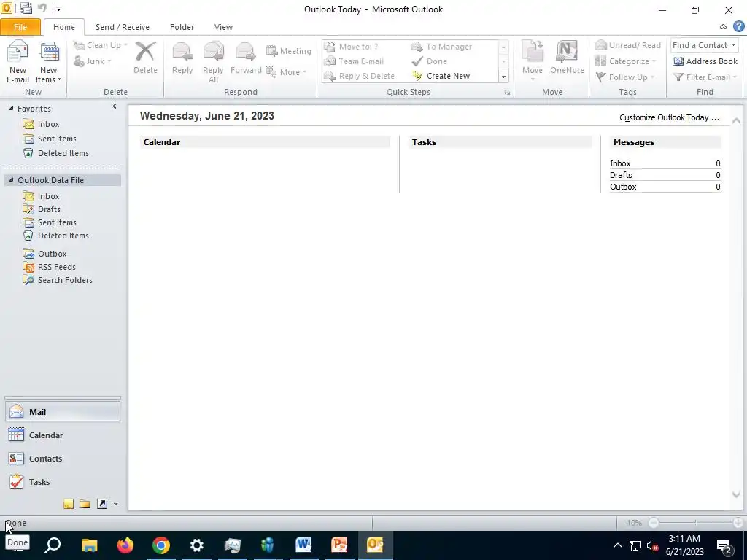The width and height of the screenshot is (747, 560).
Task: Click the Reply All icon
Action: tap(213, 62)
